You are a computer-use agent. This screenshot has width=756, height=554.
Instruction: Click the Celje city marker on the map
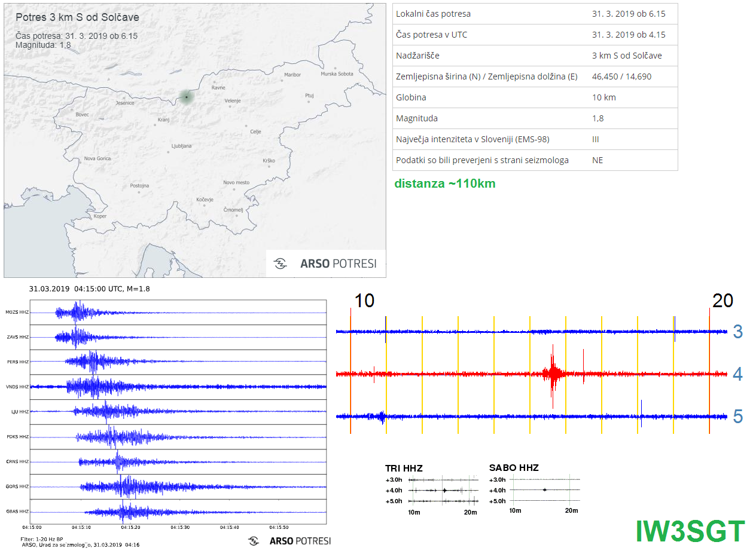246,126
